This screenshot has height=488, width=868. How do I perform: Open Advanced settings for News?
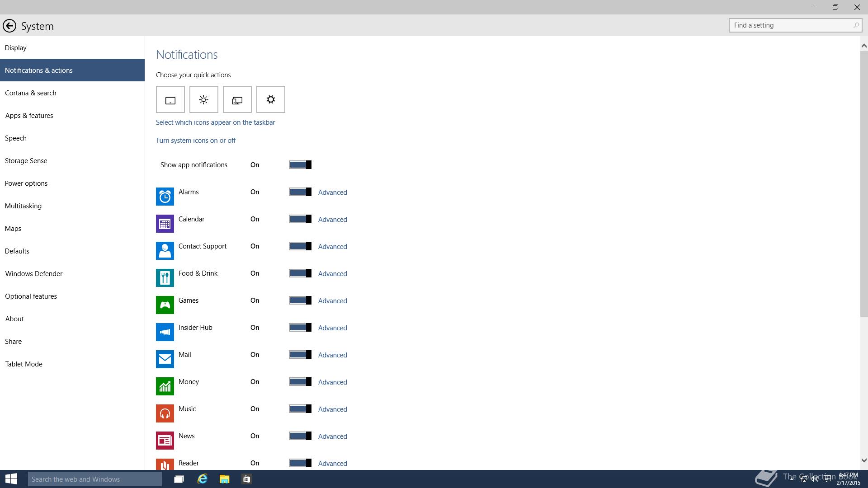[333, 436]
